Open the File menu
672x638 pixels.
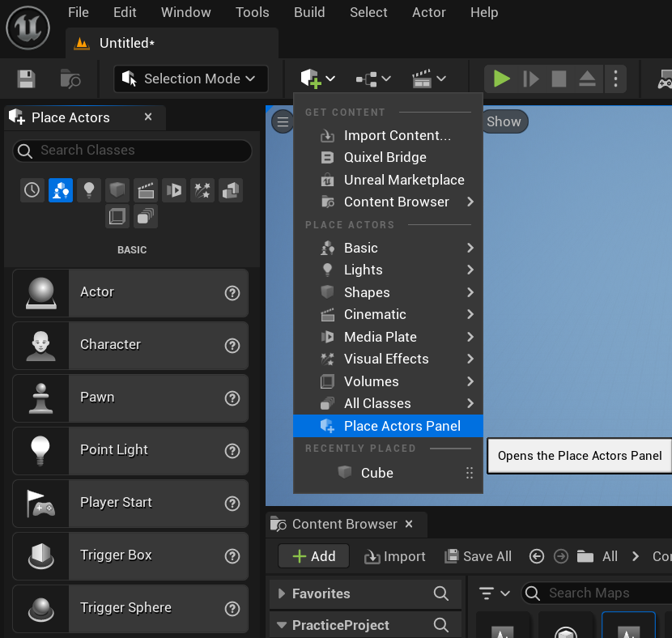(x=79, y=12)
